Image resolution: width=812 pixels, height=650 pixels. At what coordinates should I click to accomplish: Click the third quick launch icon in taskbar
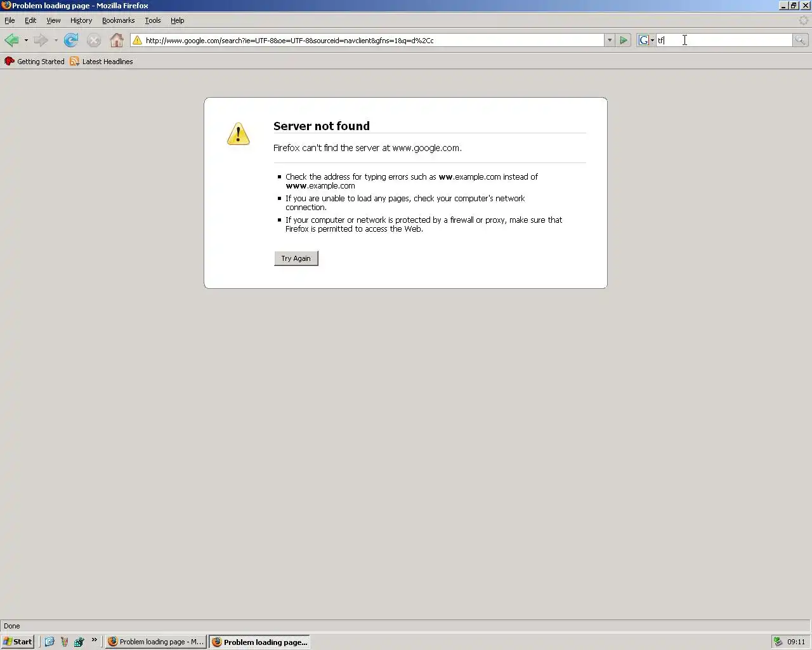pos(79,642)
